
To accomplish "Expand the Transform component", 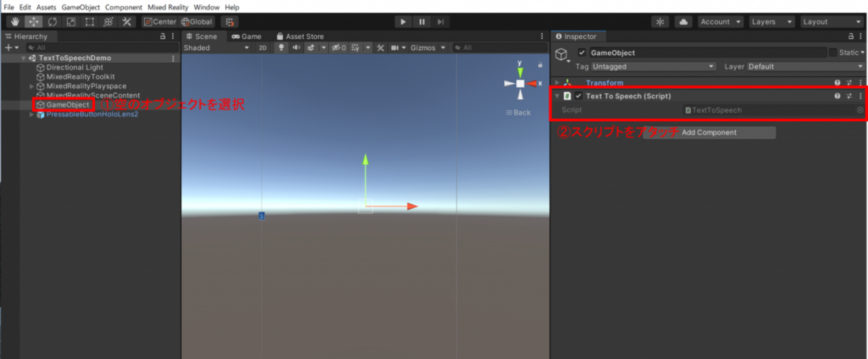I will click(558, 83).
